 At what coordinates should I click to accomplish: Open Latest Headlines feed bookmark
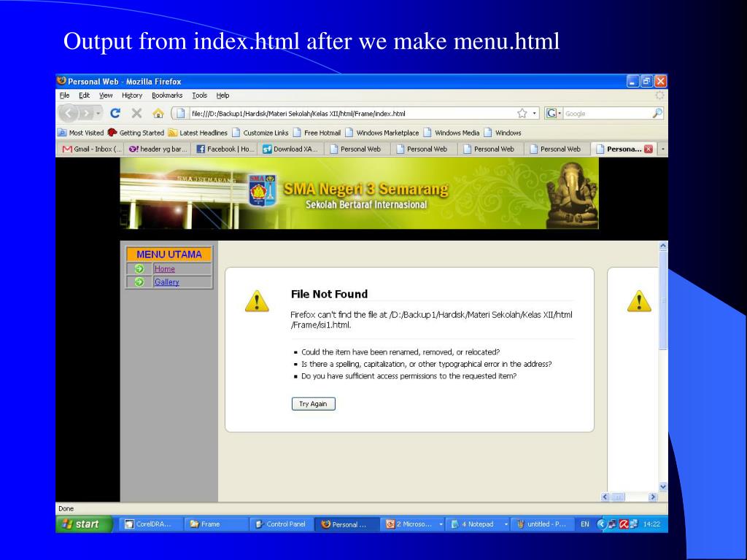pos(198,133)
